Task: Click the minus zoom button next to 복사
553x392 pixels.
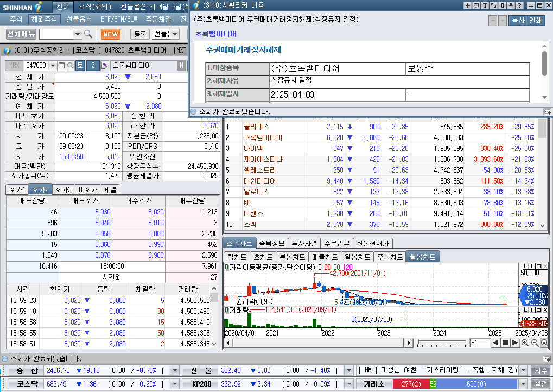Action: [493, 21]
